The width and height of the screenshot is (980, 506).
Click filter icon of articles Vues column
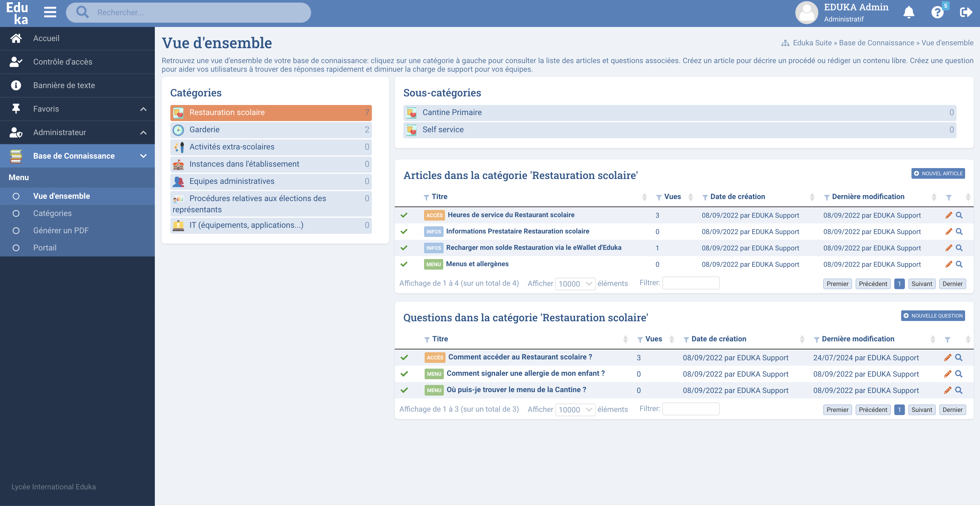pos(659,197)
